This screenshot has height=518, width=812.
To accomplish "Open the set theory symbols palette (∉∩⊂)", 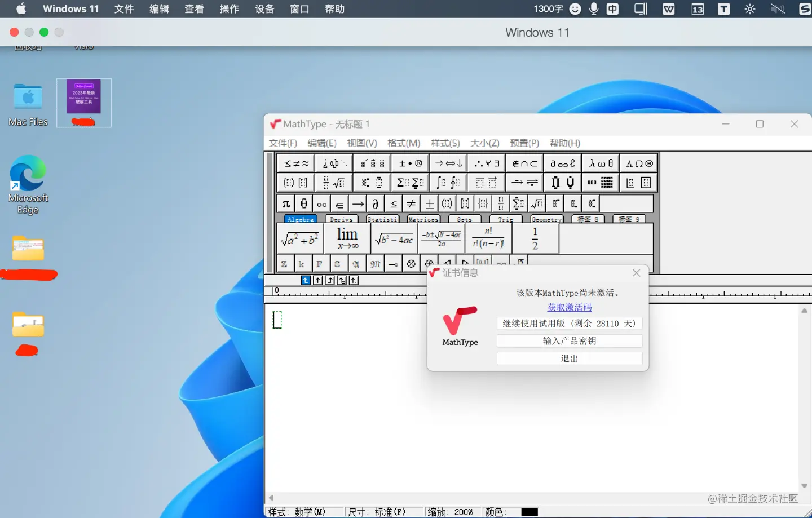I will click(x=525, y=163).
